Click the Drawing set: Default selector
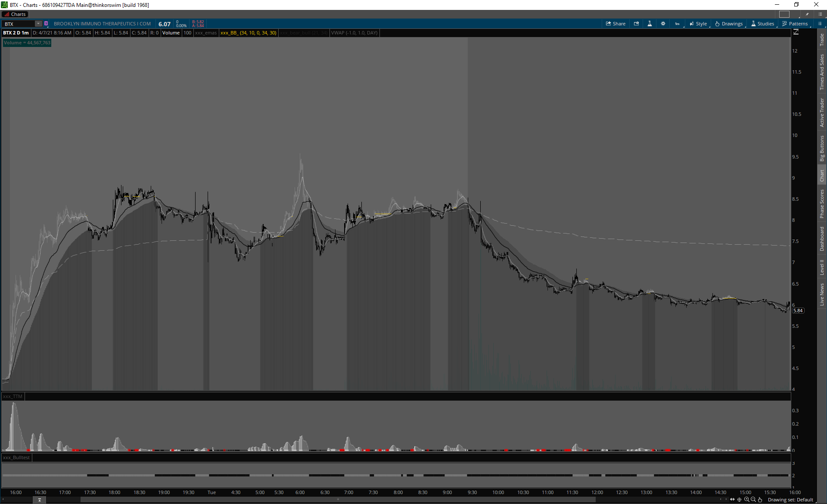The width and height of the screenshot is (827, 504). (x=790, y=500)
